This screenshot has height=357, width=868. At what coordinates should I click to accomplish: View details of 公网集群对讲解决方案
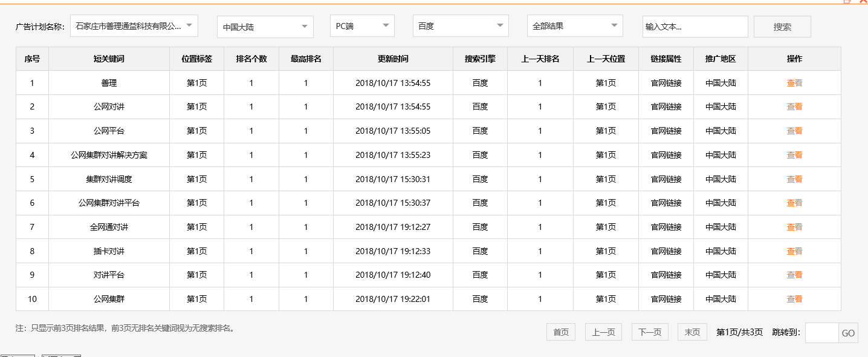click(794, 155)
